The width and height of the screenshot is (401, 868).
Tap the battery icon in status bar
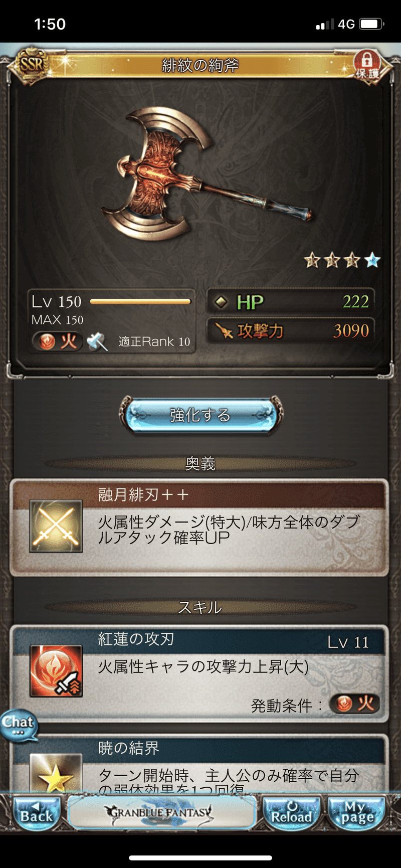point(371,24)
